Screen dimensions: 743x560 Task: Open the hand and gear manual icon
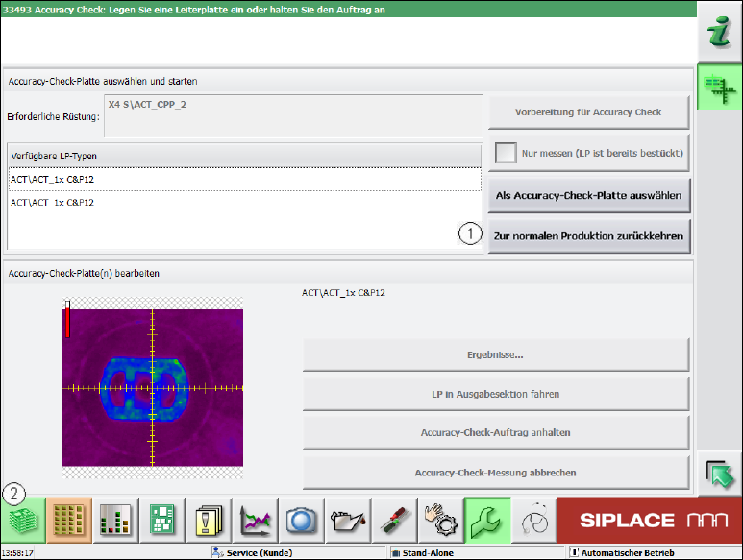[x=440, y=521]
